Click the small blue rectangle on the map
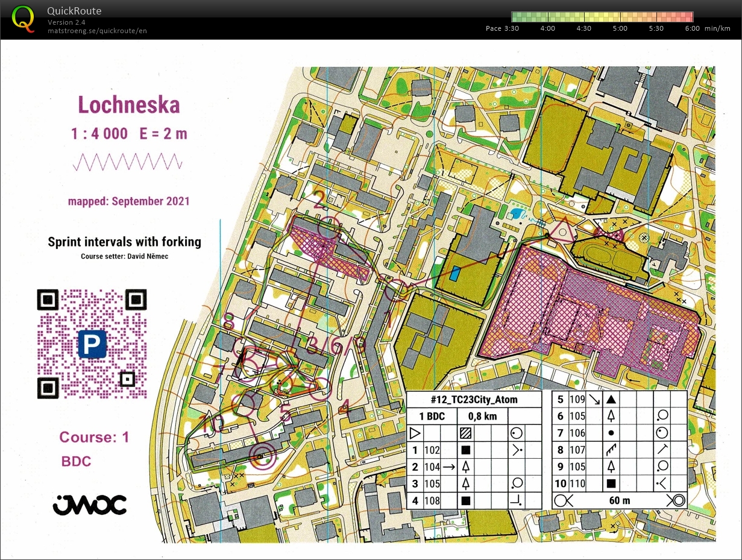Screen dimensions: 742x560 tap(454, 274)
